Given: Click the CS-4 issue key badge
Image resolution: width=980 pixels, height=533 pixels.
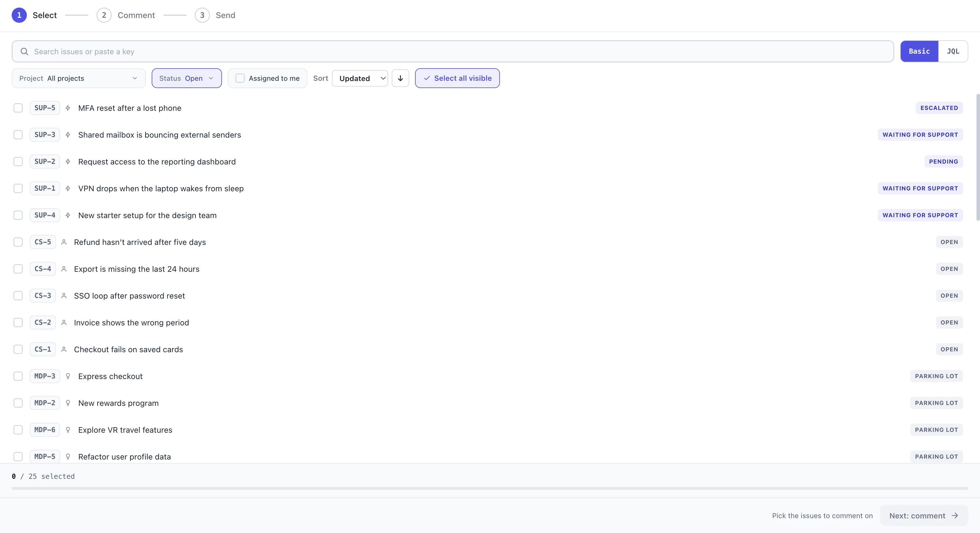Looking at the screenshot, I should (x=43, y=269).
